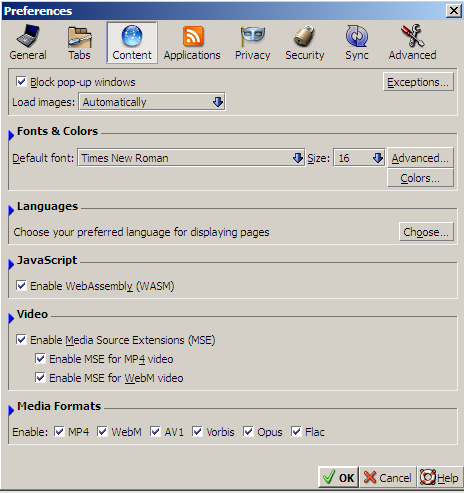Image resolution: width=464 pixels, height=493 pixels.
Task: Toggle Enable WebAssembly (WASM) checkbox
Action: click(21, 285)
